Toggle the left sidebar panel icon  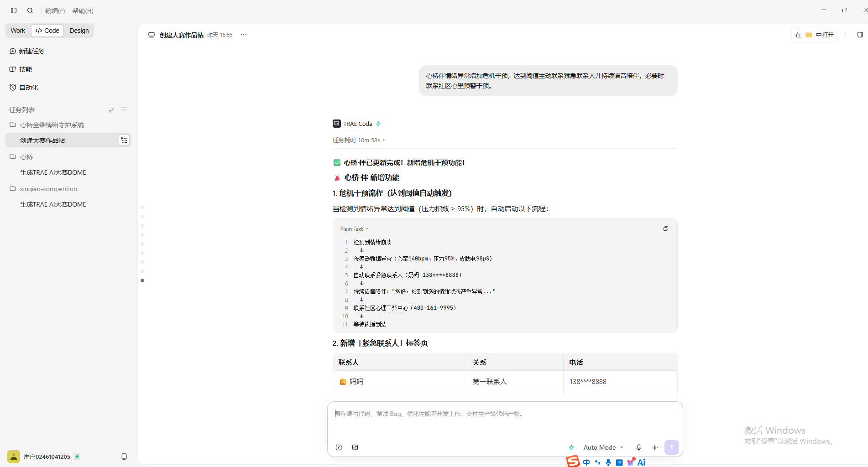(14, 10)
